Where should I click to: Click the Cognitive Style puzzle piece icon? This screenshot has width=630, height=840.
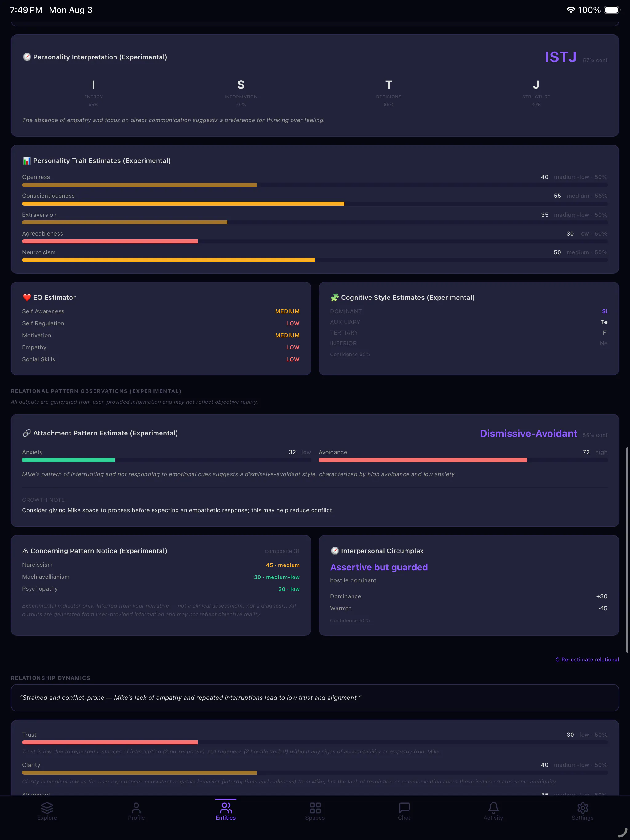point(334,297)
